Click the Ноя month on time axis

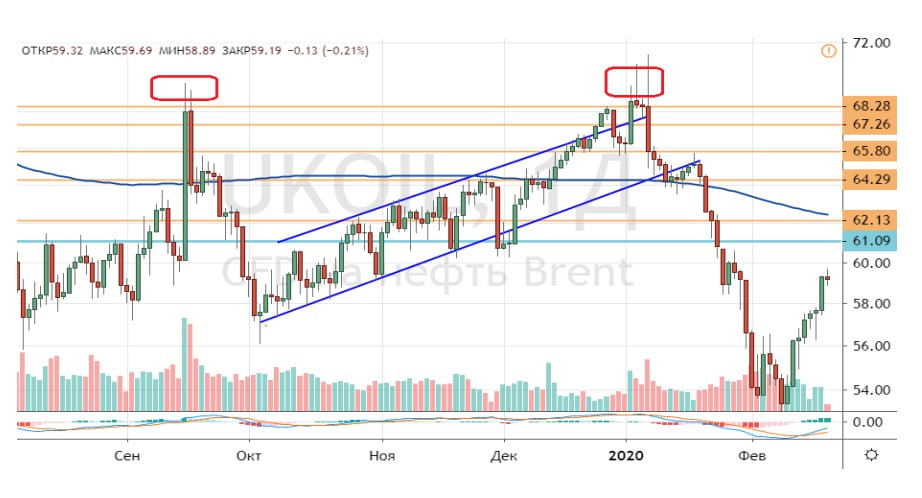pyautogui.click(x=380, y=456)
